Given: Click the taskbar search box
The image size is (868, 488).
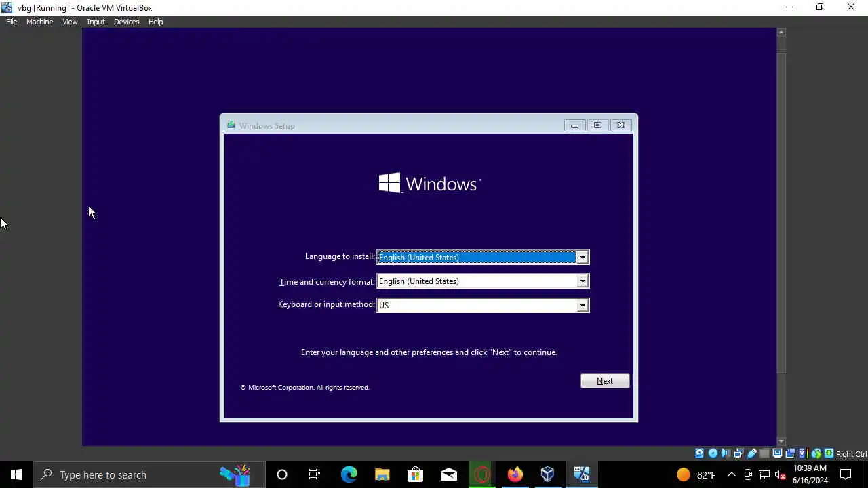Looking at the screenshot, I should (x=149, y=474).
